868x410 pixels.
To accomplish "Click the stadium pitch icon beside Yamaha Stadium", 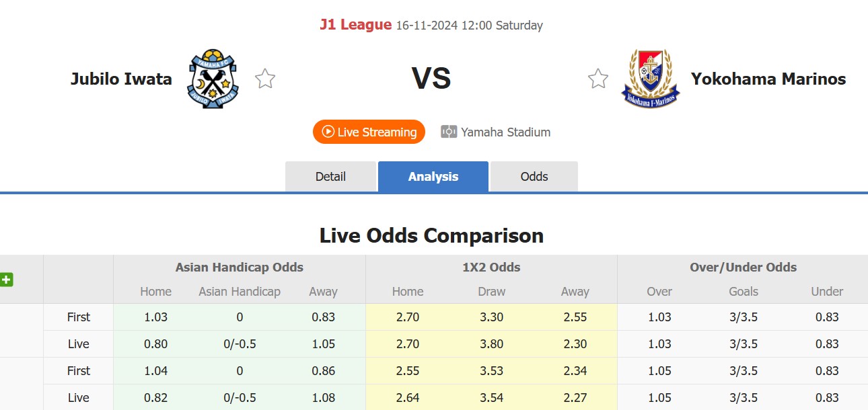I will (x=447, y=132).
